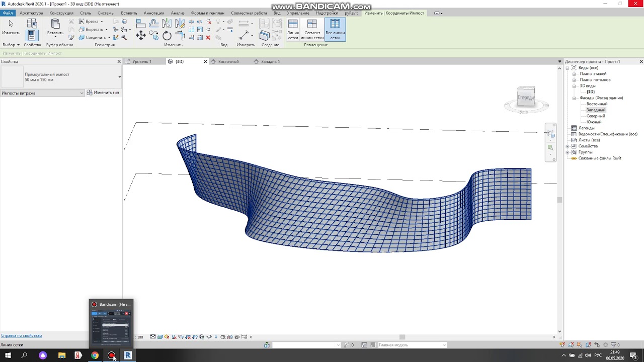This screenshot has width=644, height=362.
Task: Expand the Семейства tree node
Action: tap(567, 146)
